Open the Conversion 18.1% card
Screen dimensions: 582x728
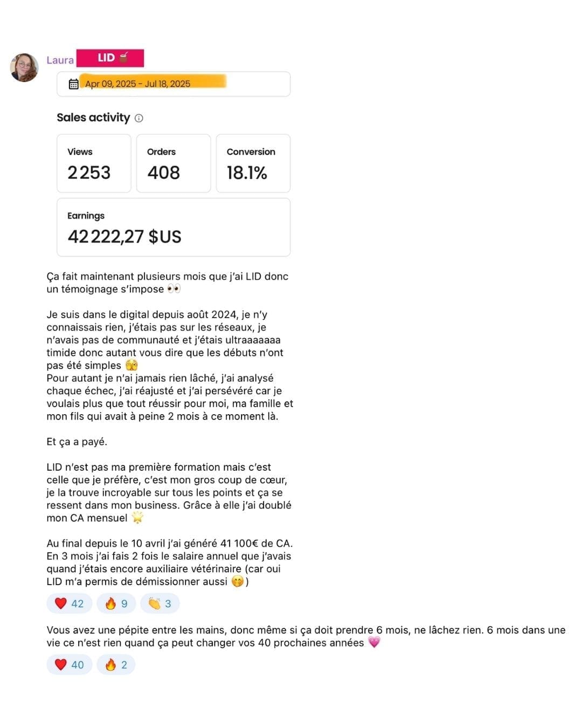point(253,163)
